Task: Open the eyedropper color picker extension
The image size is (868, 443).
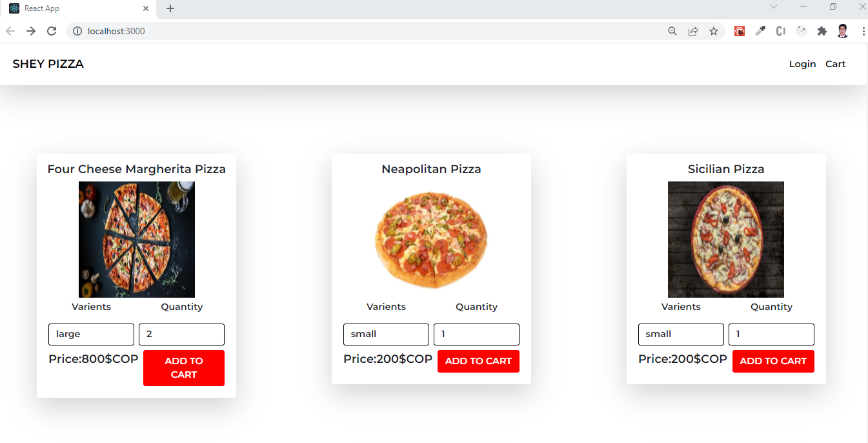Action: point(760,30)
